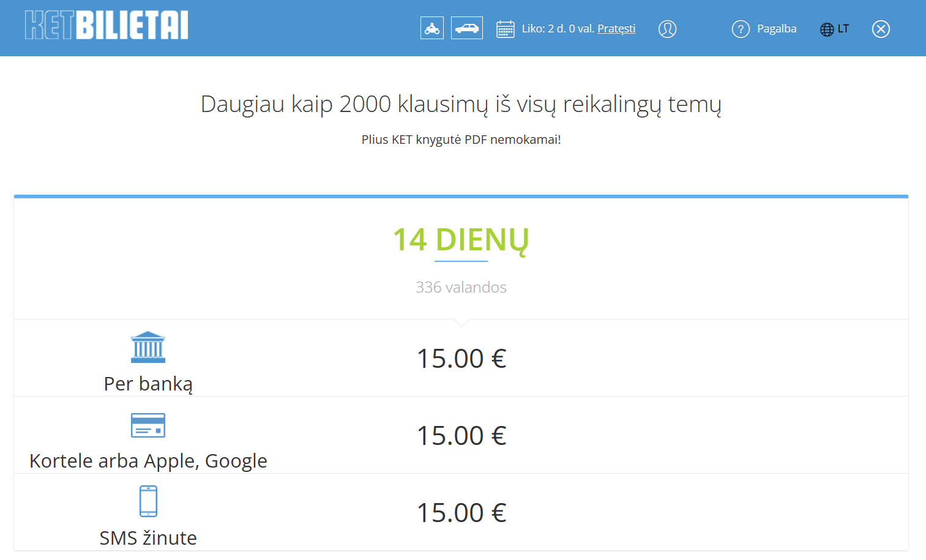Select the motorcycle category icon
This screenshot has height=560, width=926.
[x=432, y=28]
